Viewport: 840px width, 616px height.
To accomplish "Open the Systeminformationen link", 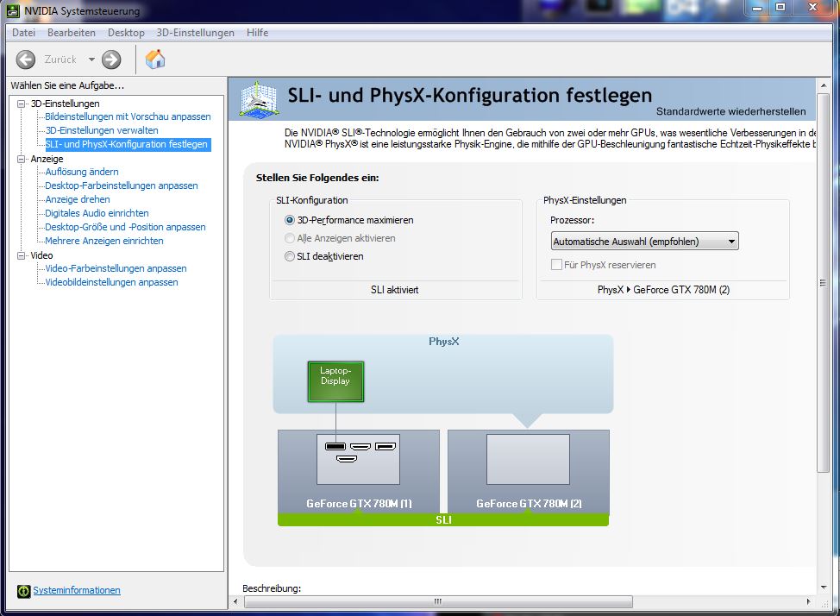I will (x=77, y=590).
